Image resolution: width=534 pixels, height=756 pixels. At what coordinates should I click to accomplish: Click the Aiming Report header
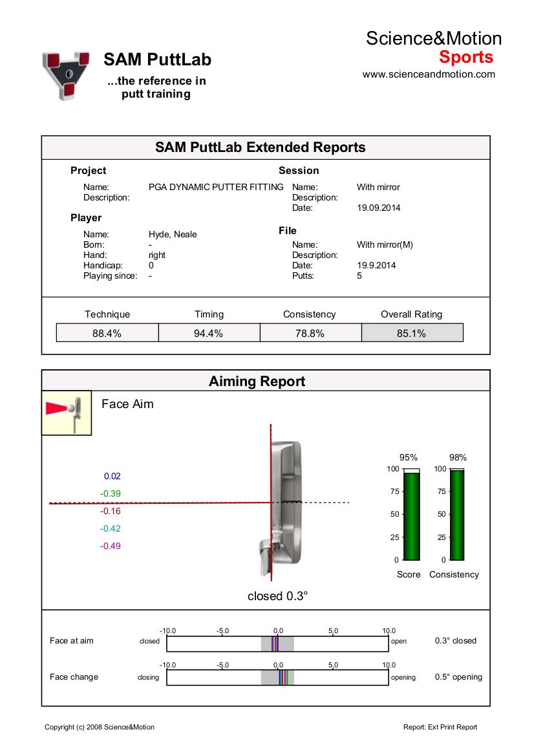click(257, 382)
